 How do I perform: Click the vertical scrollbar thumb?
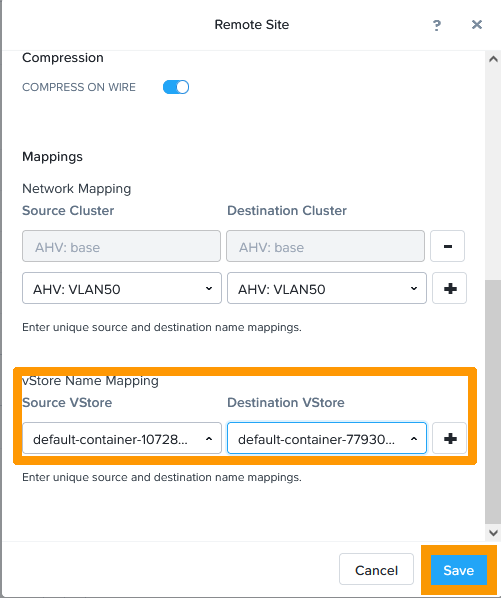click(493, 402)
